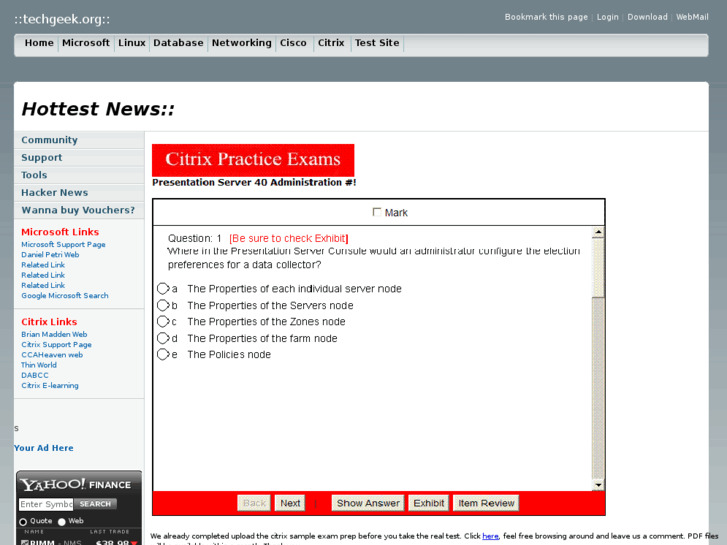
Task: Click the Login link
Action: pyautogui.click(x=607, y=17)
